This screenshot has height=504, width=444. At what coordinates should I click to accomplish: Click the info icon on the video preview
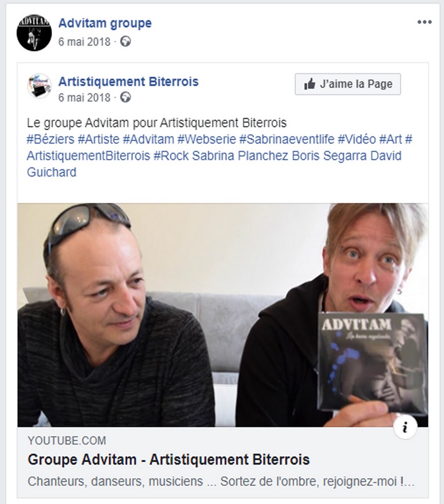405,428
